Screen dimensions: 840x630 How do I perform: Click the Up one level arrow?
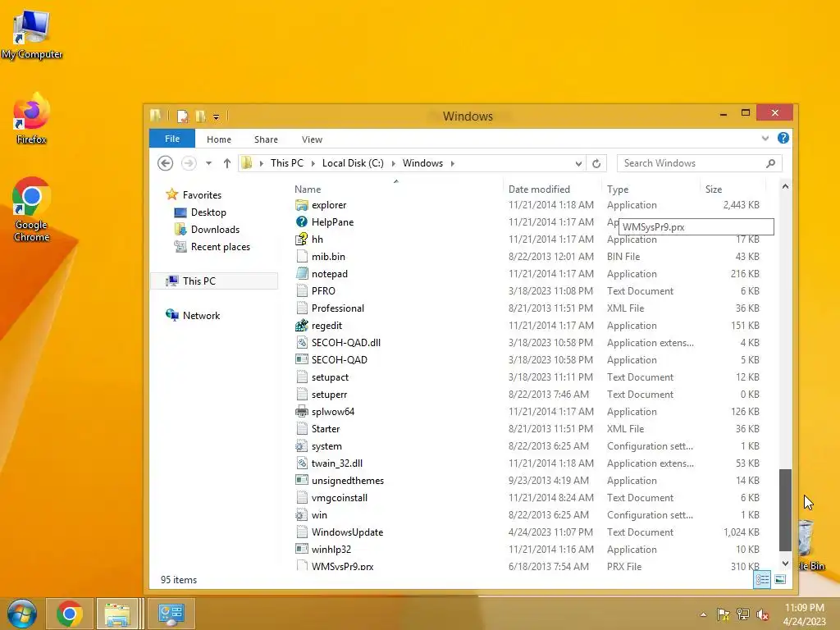(x=227, y=163)
